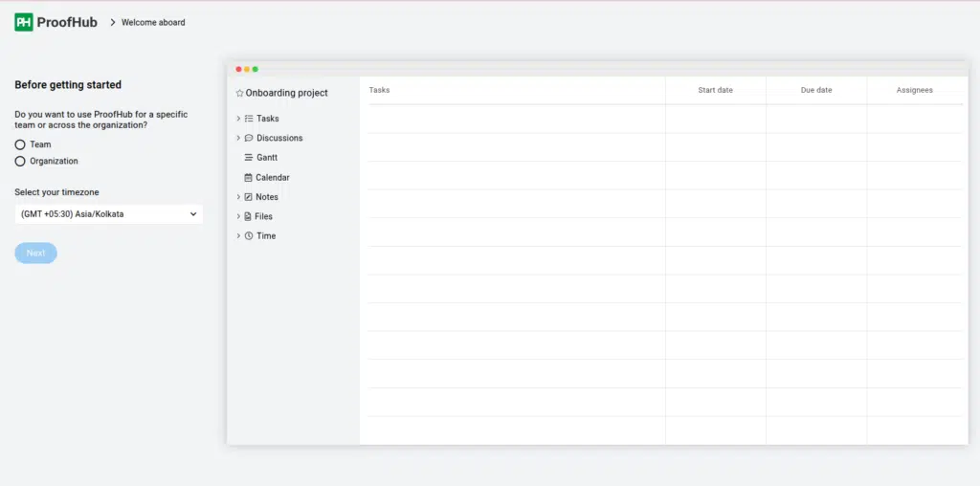Click the Files document icon
980x486 pixels.
(248, 216)
